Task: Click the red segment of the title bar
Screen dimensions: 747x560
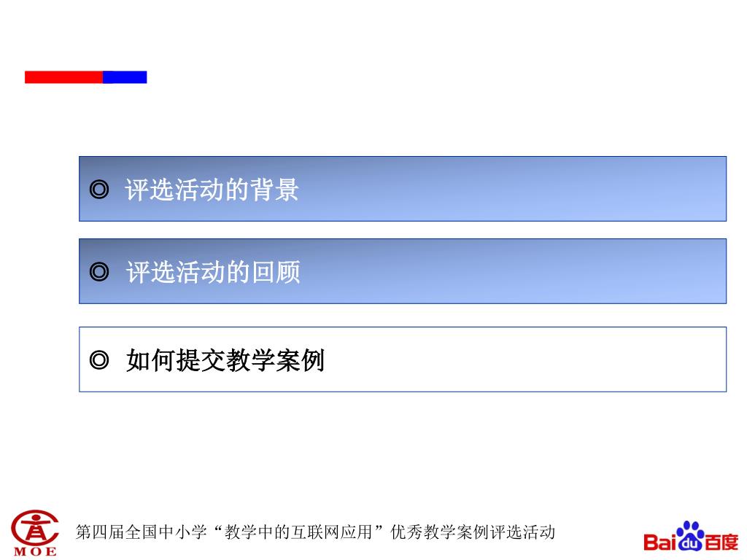Action: pos(64,77)
